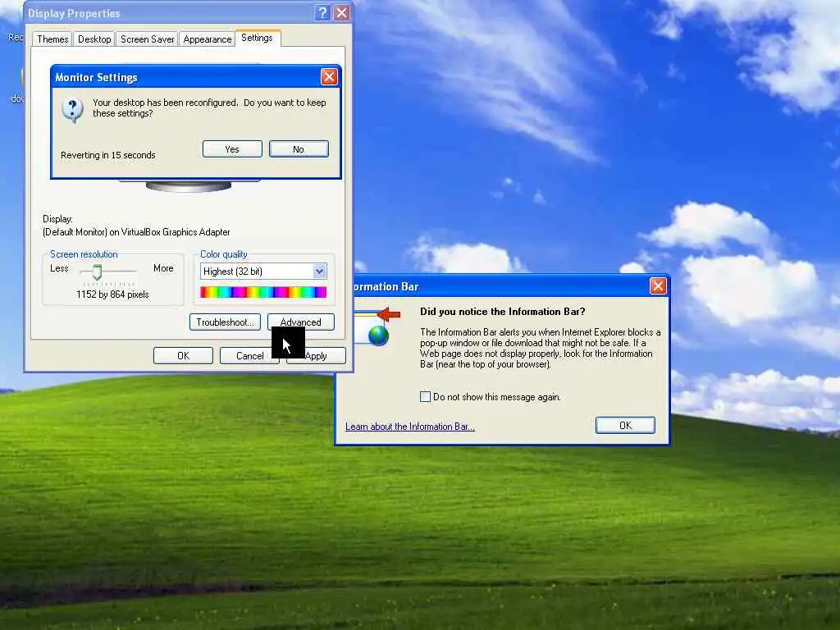Close the Display Properties window
The width and height of the screenshot is (840, 630).
tap(341, 13)
